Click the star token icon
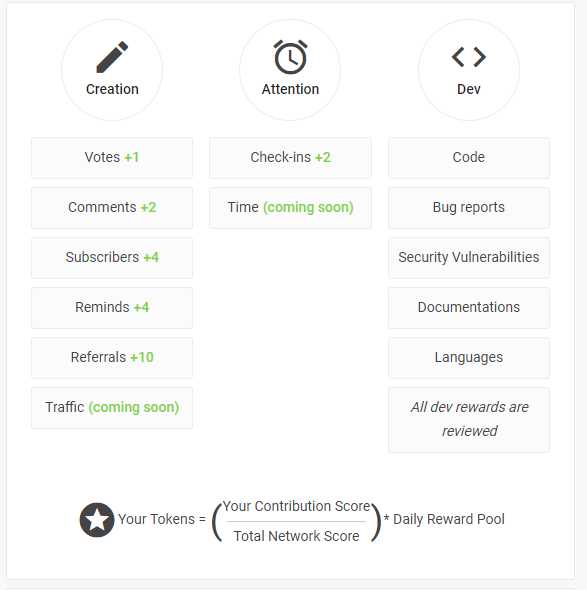Viewport: 587px width, 590px height. click(x=97, y=520)
